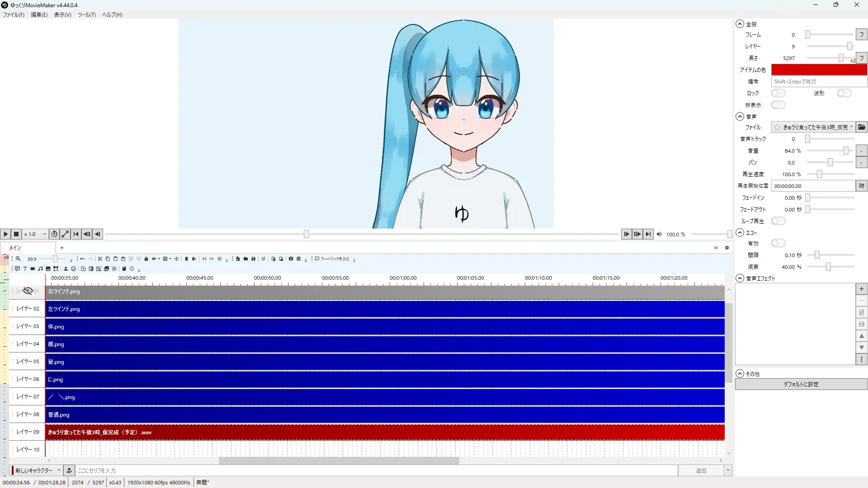Click the scissors cut icon in timeline toolbar
Screen dimensions: 868x488
pyautogui.click(x=100, y=259)
